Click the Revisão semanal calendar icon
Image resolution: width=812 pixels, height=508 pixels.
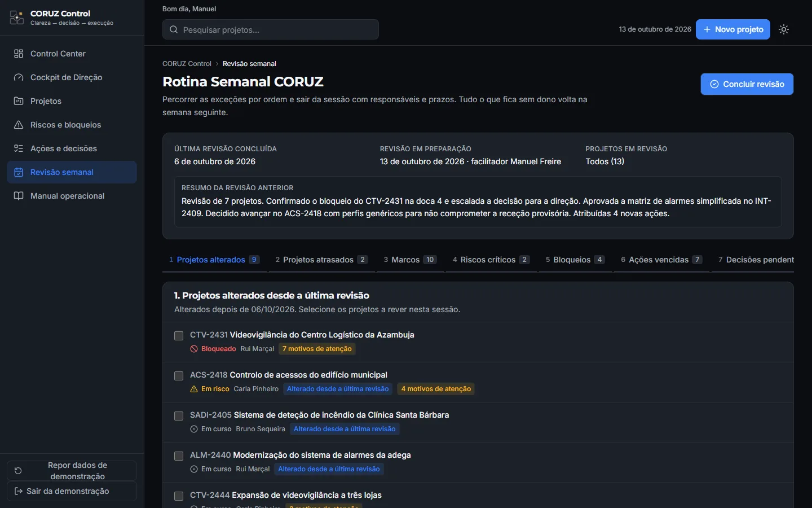(x=19, y=172)
